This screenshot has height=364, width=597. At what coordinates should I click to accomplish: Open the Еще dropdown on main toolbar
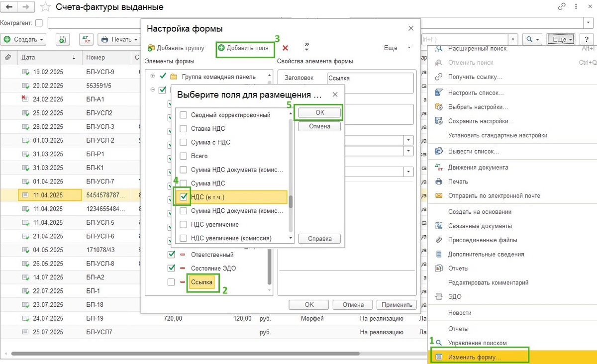pyautogui.click(x=561, y=39)
